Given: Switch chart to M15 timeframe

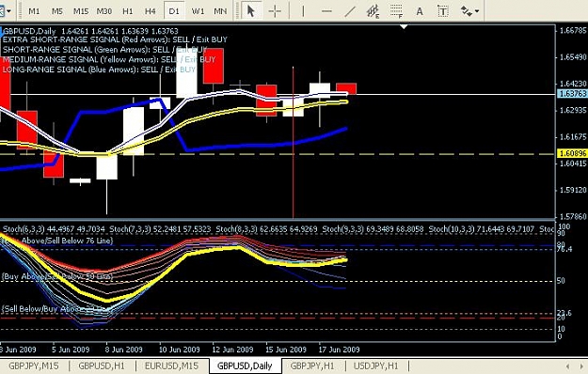Looking at the screenshot, I should (x=81, y=11).
